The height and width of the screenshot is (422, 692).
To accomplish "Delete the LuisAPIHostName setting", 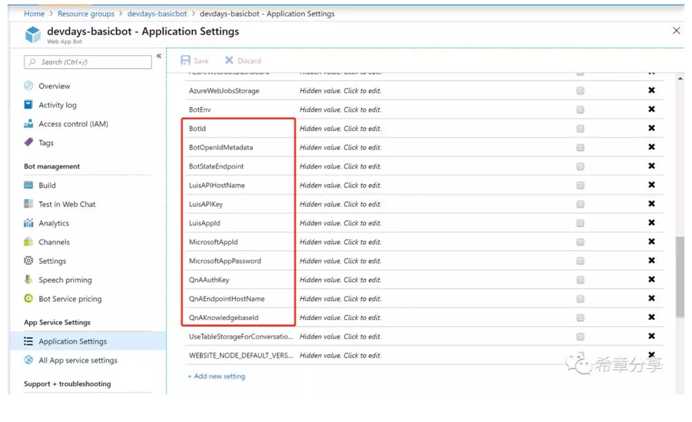I will [x=651, y=185].
